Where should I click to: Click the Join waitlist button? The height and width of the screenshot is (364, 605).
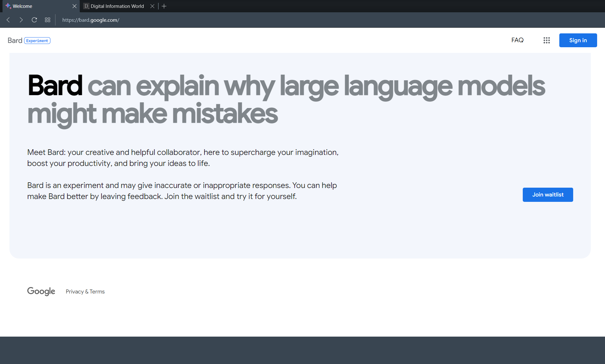coord(548,195)
